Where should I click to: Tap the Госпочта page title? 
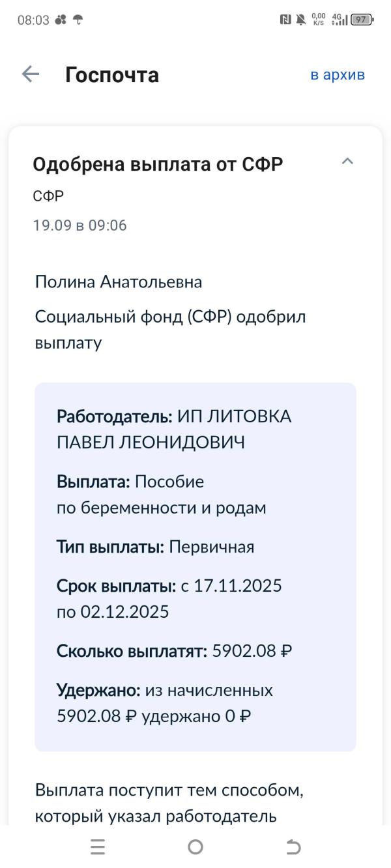112,75
